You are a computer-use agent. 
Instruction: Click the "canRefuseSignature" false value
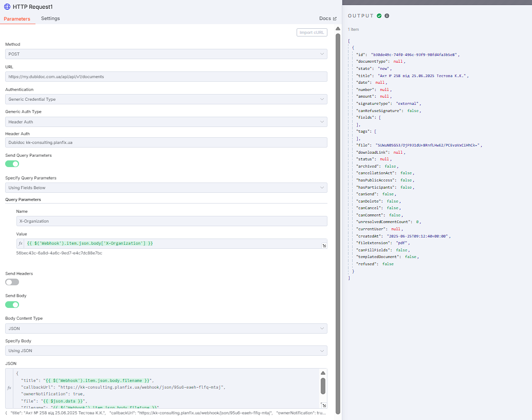tap(413, 111)
